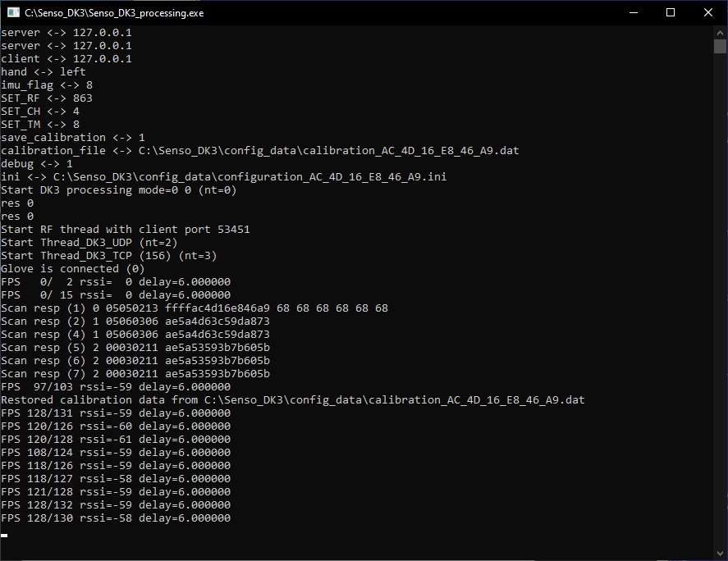The image size is (728, 561).
Task: Click the 'imu_flag <-> 8' line
Action: pyautogui.click(x=47, y=85)
